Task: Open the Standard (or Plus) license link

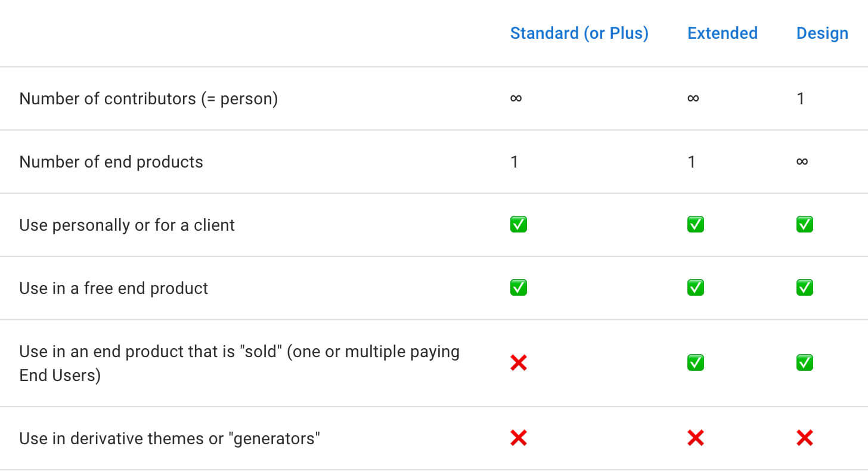Action: click(579, 33)
